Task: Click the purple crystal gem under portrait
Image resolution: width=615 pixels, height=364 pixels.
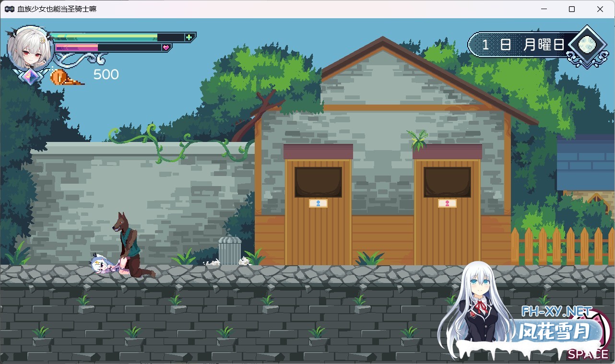Action: click(x=30, y=77)
